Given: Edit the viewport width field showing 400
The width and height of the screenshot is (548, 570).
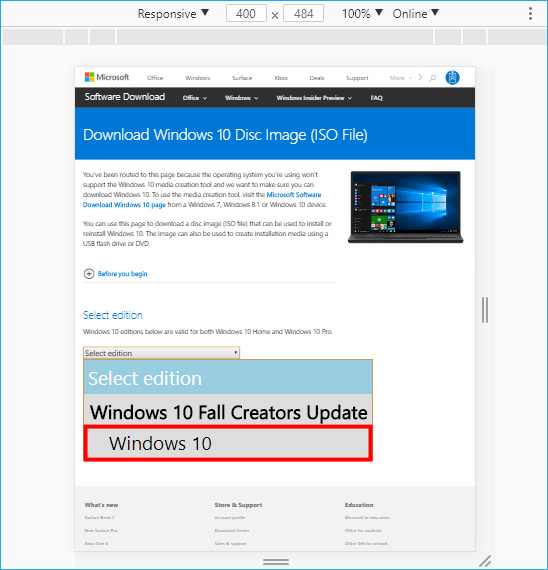Looking at the screenshot, I should 246,13.
